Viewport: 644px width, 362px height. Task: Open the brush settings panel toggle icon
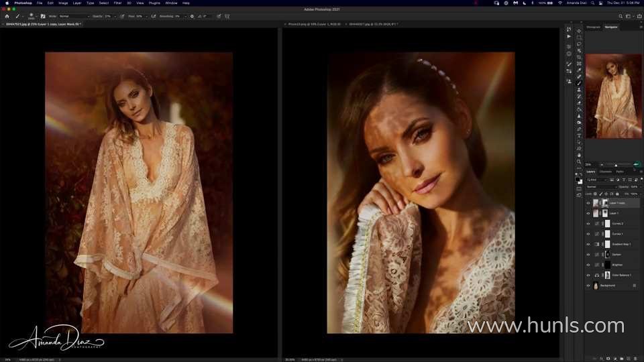pyautogui.click(x=43, y=16)
